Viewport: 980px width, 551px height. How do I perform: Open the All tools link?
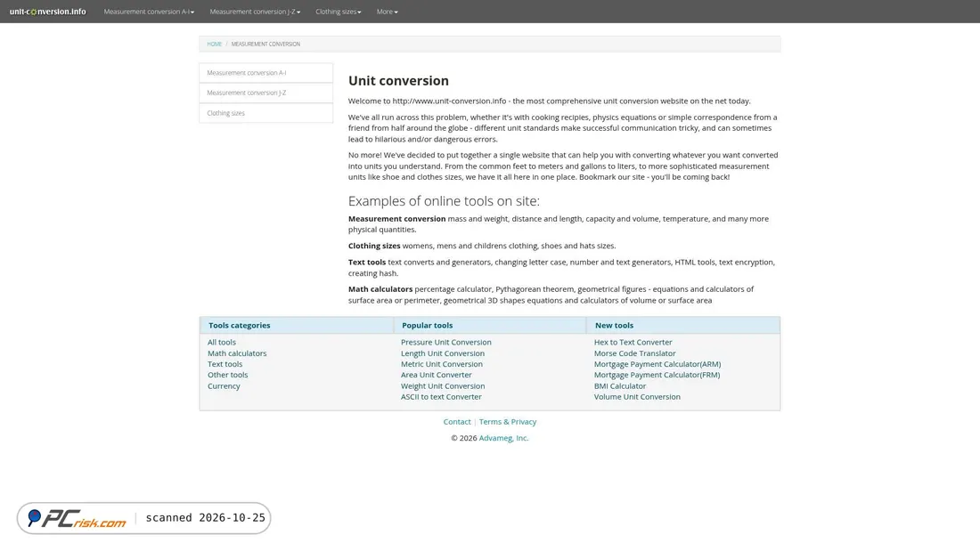222,343
